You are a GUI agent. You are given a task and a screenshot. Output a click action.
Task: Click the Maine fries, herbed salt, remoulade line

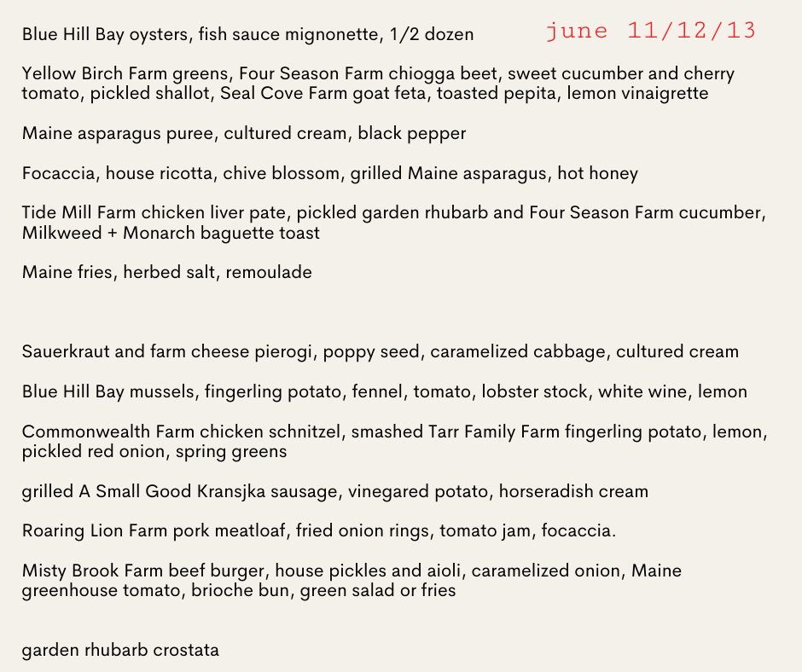167,273
